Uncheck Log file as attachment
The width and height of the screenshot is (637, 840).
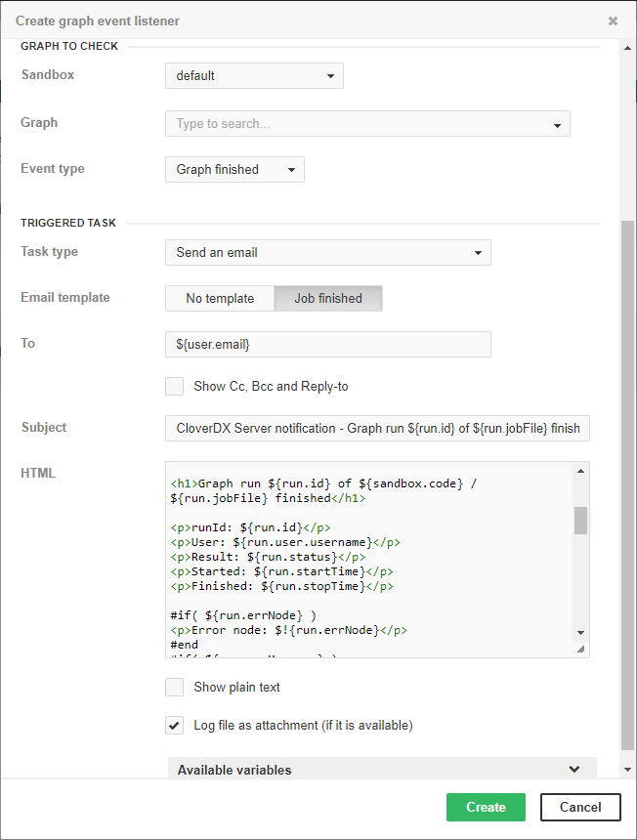coord(175,726)
